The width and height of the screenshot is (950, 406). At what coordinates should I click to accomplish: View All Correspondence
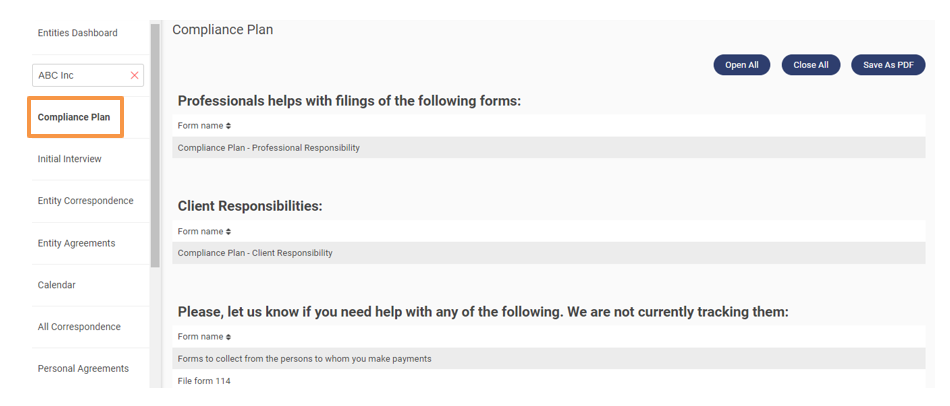click(x=79, y=327)
